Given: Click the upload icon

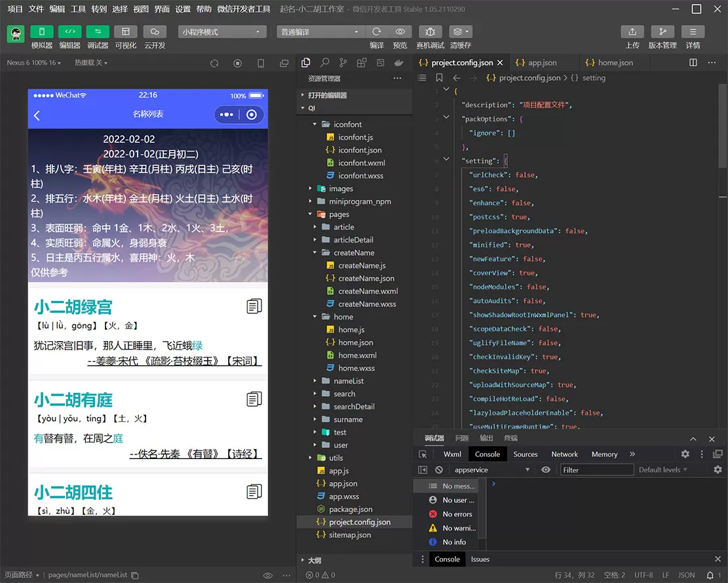Looking at the screenshot, I should [x=632, y=31].
